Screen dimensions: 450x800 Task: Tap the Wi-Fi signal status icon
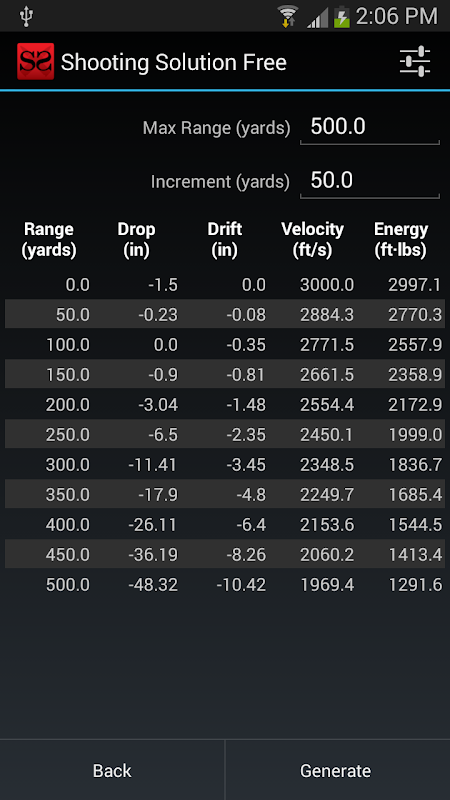click(288, 16)
